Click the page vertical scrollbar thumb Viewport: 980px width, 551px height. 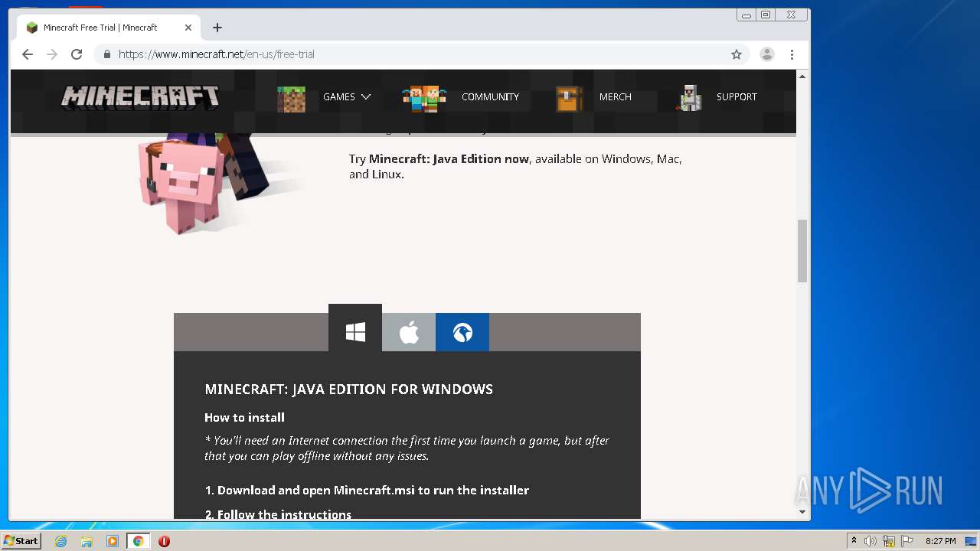[x=802, y=251]
